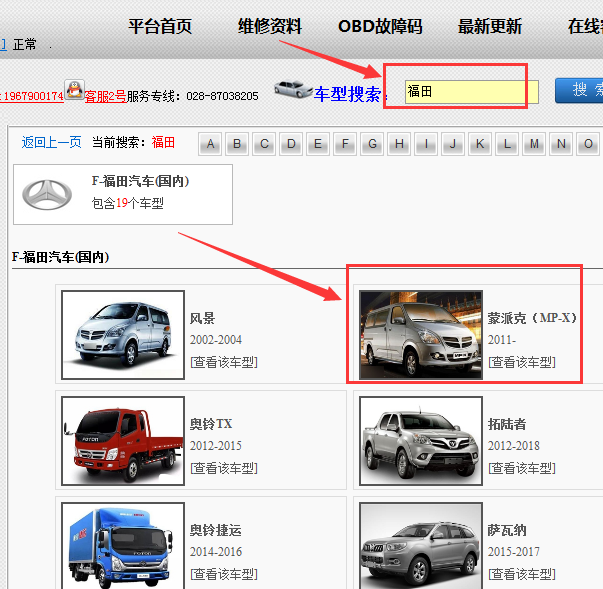Open the 最新更新 nav item
Screen dimensions: 603x589
tap(490, 27)
